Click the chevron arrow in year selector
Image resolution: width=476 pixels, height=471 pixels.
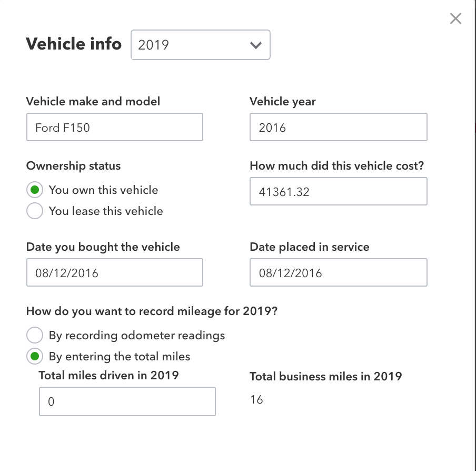255,45
